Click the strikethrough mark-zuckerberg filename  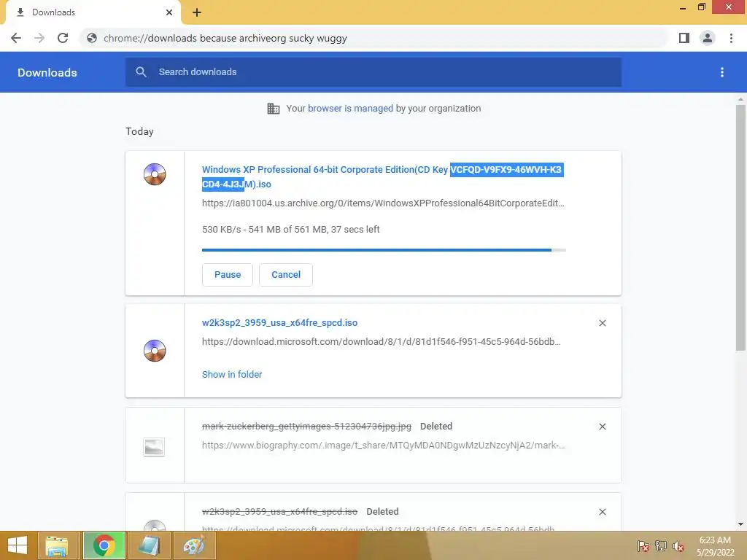[x=307, y=427]
